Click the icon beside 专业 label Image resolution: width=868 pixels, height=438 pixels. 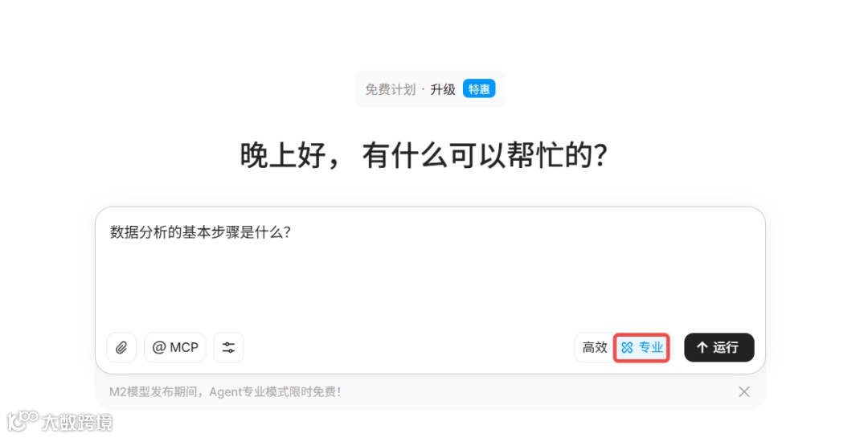[x=627, y=348]
